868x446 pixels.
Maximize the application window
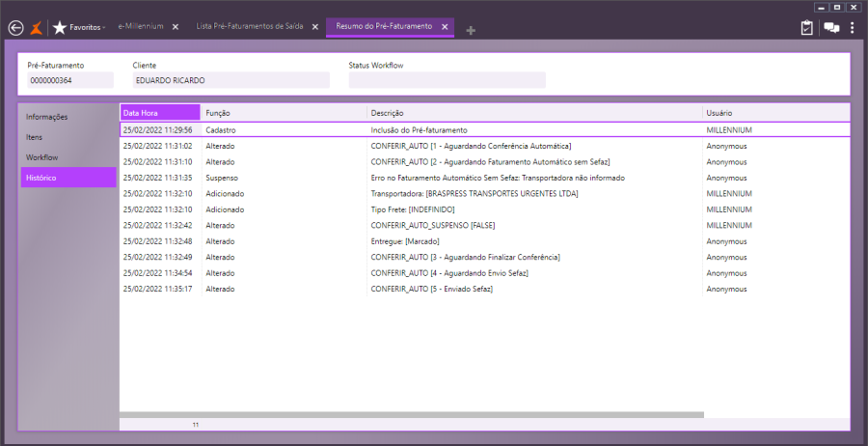837,7
